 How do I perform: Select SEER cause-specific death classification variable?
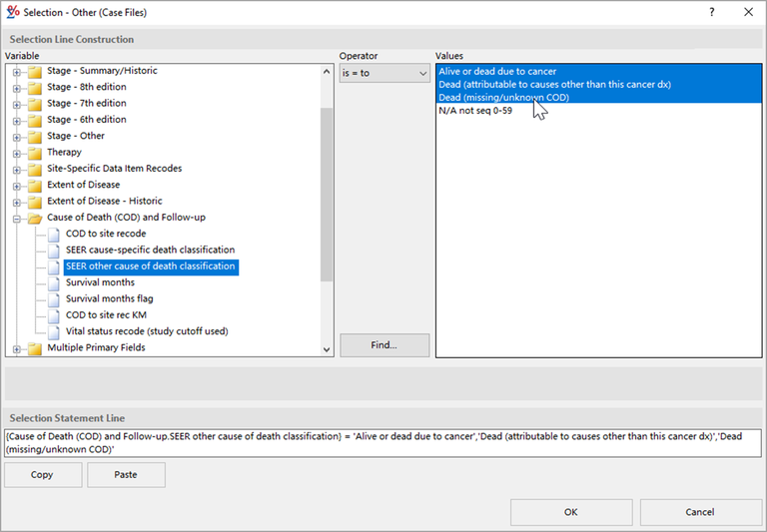click(x=150, y=250)
